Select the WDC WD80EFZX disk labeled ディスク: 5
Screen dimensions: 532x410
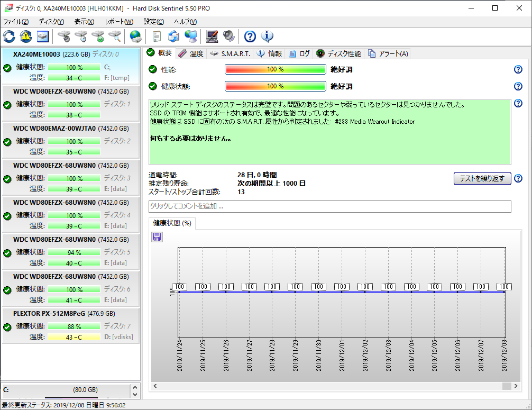[71, 251]
